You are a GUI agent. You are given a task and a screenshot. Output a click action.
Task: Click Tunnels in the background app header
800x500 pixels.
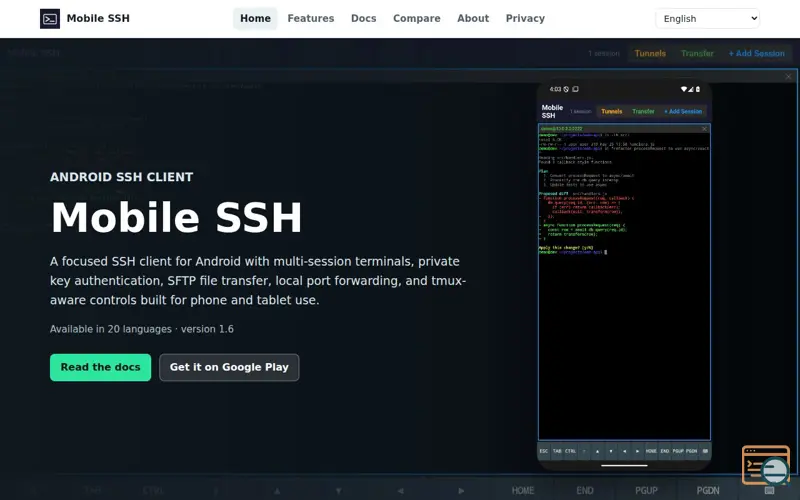650,54
